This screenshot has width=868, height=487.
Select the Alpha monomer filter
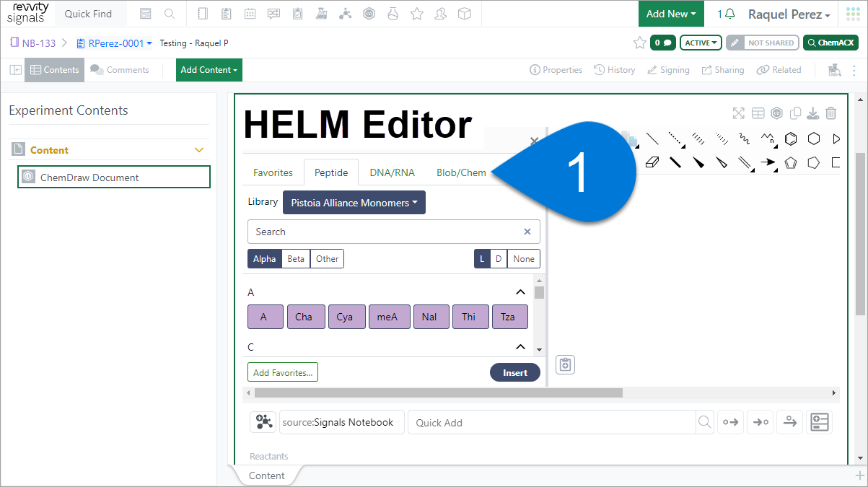click(x=264, y=259)
